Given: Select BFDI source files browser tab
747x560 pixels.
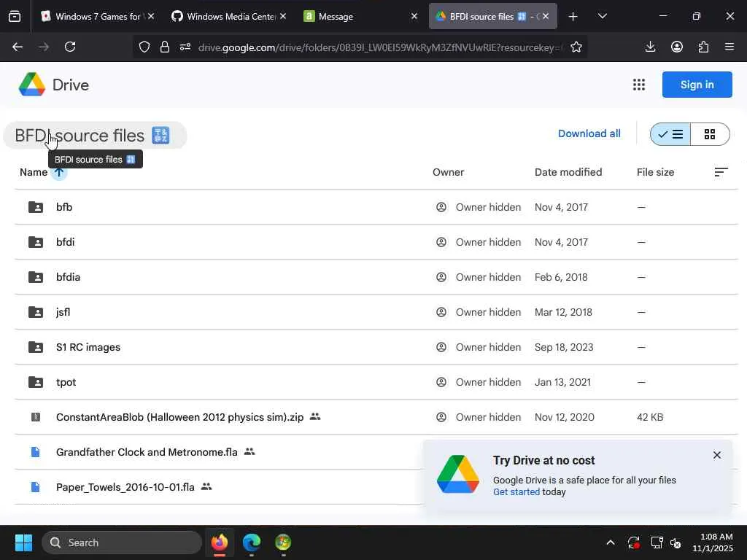Looking at the screenshot, I should [492, 16].
